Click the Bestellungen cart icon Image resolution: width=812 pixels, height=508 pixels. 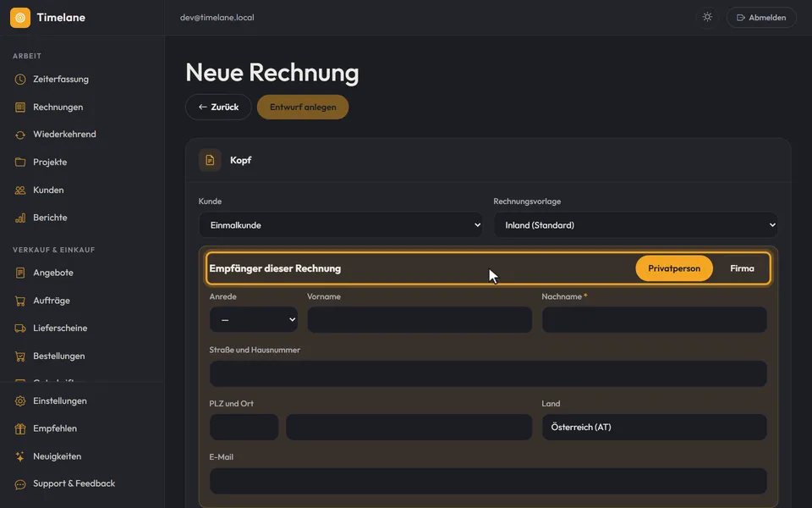pos(20,356)
